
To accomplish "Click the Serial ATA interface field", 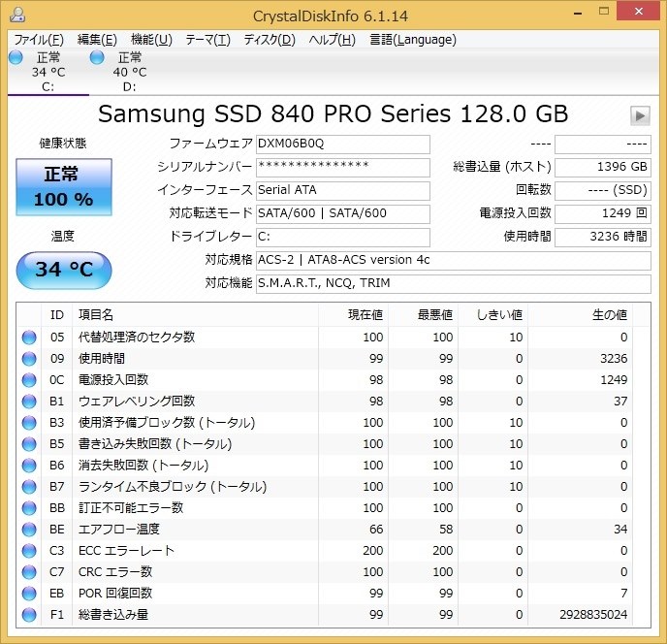I will pos(343,191).
